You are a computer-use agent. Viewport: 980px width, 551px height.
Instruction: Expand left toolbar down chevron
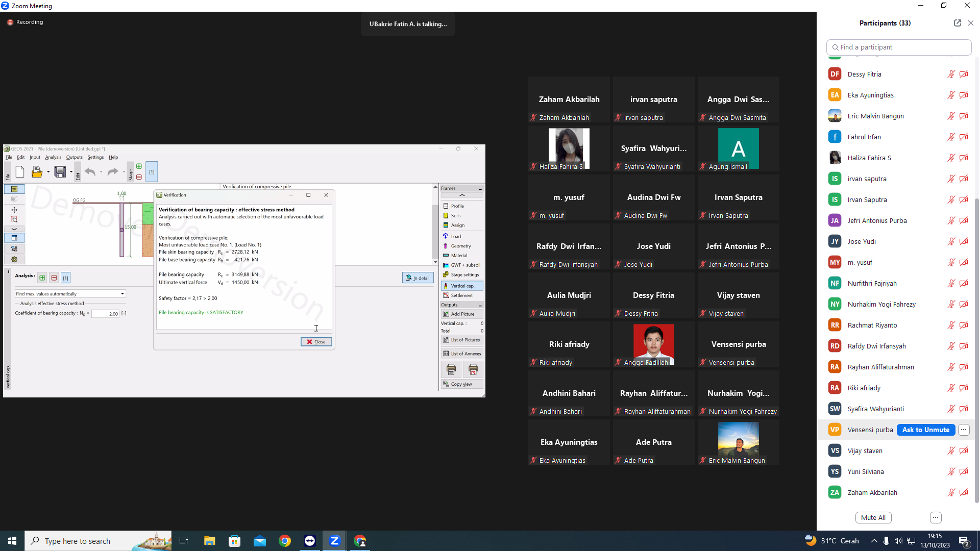[14, 229]
